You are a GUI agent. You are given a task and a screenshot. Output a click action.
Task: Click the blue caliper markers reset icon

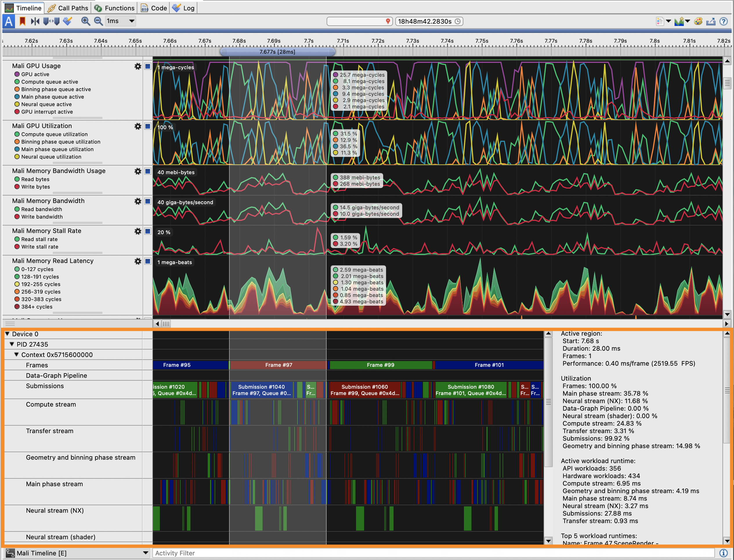(51, 21)
